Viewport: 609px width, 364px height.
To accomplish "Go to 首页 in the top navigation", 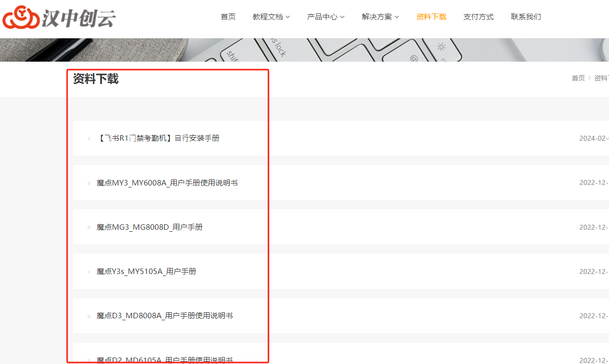I will point(228,17).
